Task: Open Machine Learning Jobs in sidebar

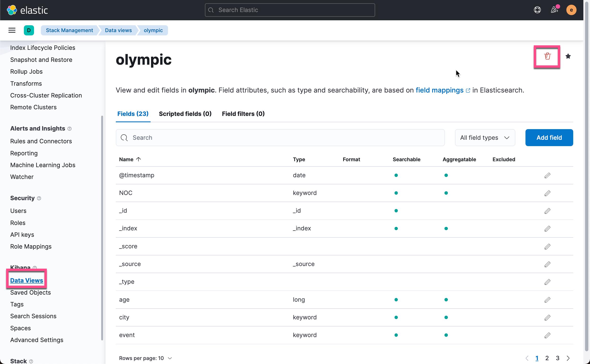Action: tap(43, 165)
